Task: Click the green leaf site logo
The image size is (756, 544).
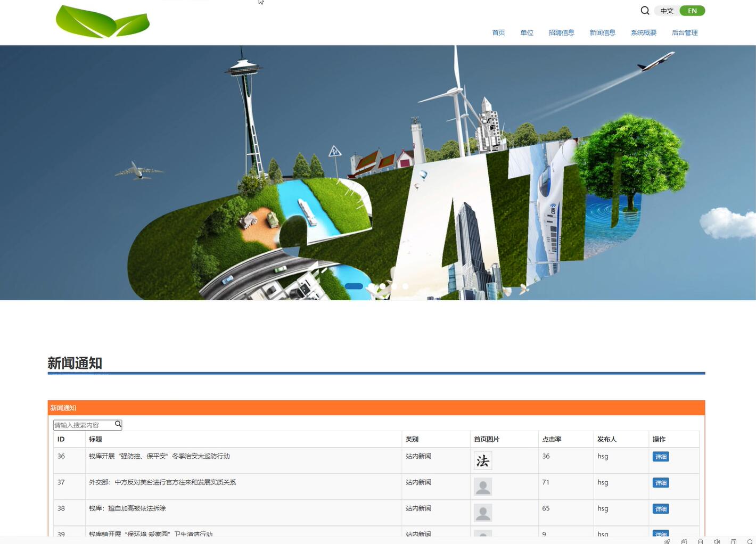Action: tap(103, 22)
